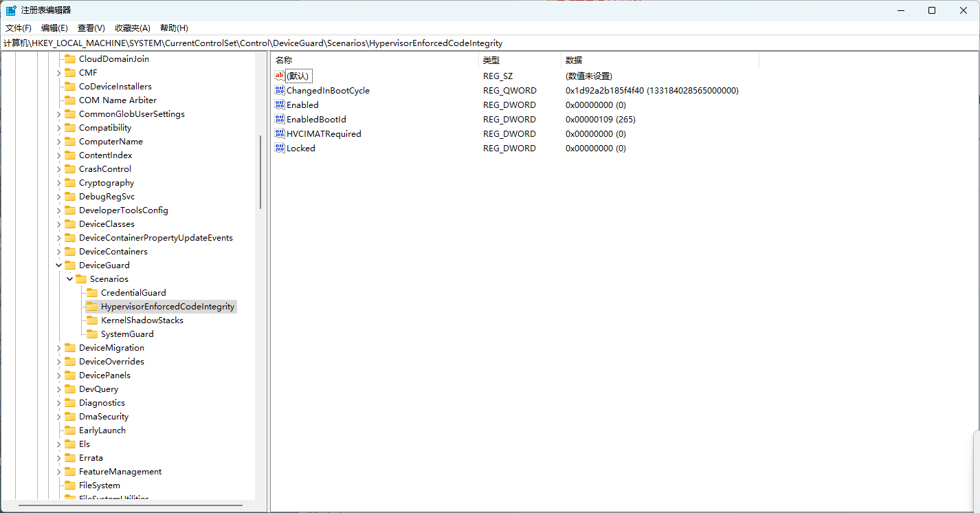
Task: Click the ChangedInBootCycle value icon
Action: pos(280,90)
